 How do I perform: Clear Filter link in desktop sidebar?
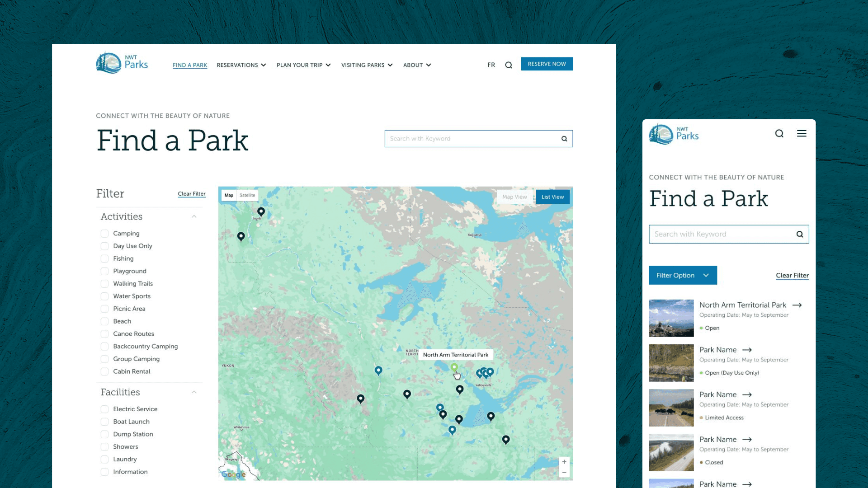pos(192,194)
